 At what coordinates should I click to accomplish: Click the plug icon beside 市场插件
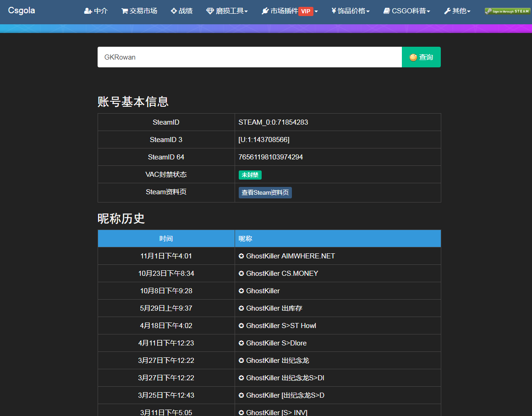[265, 11]
